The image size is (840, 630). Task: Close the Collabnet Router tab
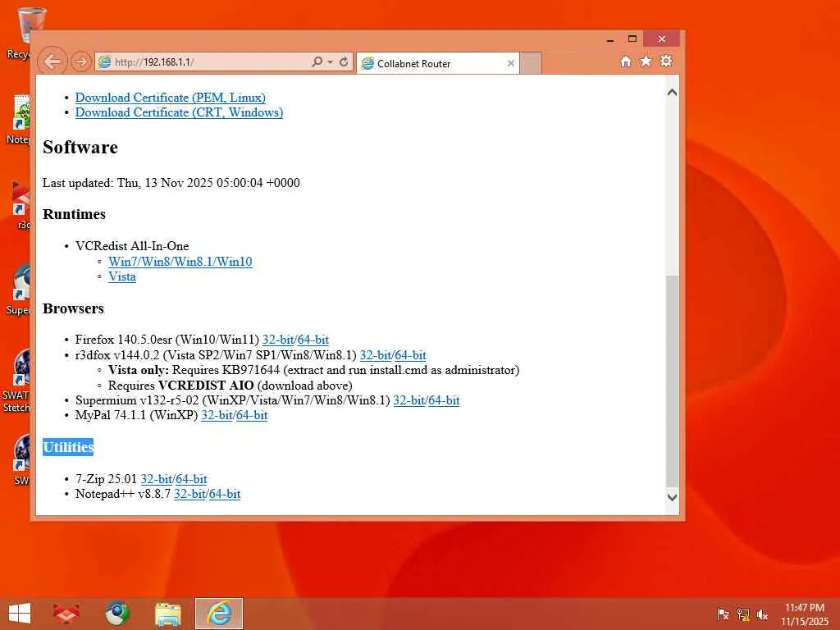pos(510,63)
